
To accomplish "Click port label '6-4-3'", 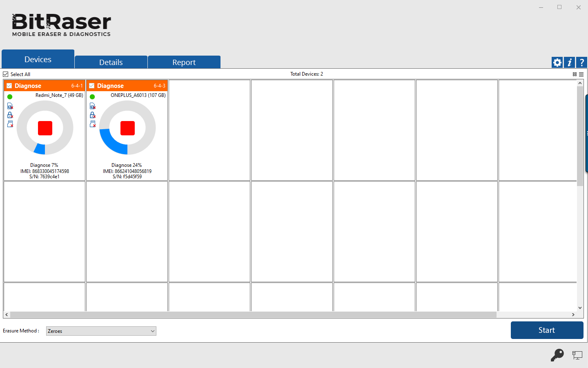I will (x=159, y=86).
